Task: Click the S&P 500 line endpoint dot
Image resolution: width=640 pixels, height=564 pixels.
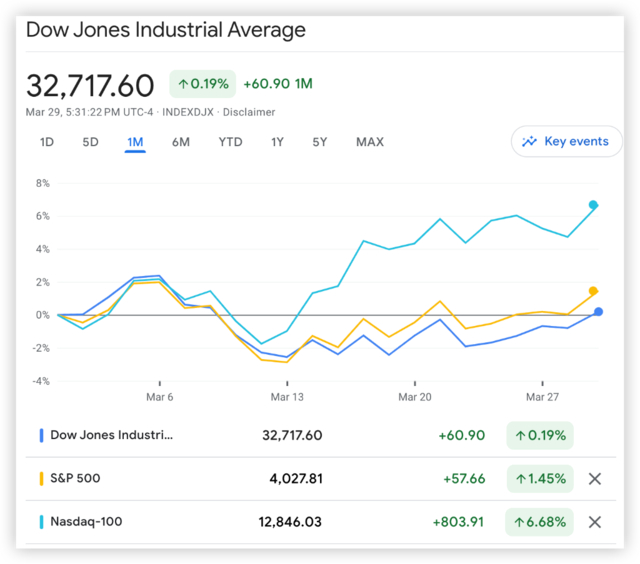Action: [593, 291]
